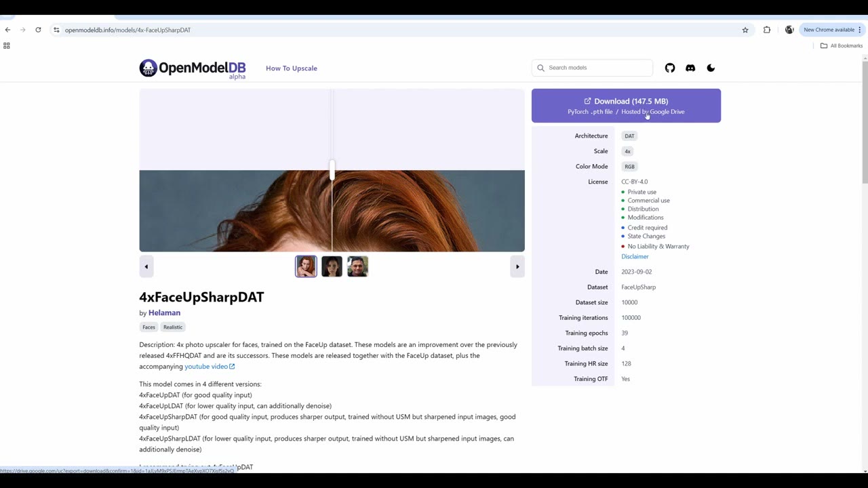Click the New Chrome available update button

point(832,30)
